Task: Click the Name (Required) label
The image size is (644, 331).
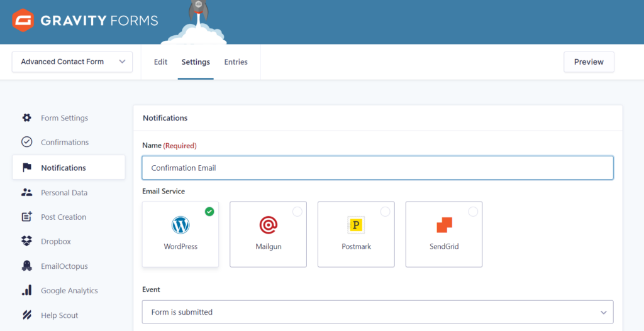Action: [169, 146]
